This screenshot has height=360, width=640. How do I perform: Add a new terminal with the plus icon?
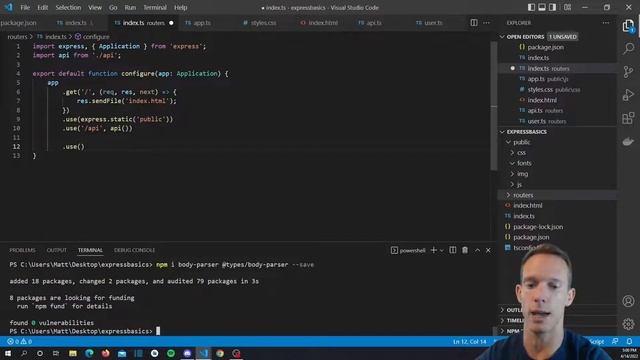pyautogui.click(x=433, y=250)
